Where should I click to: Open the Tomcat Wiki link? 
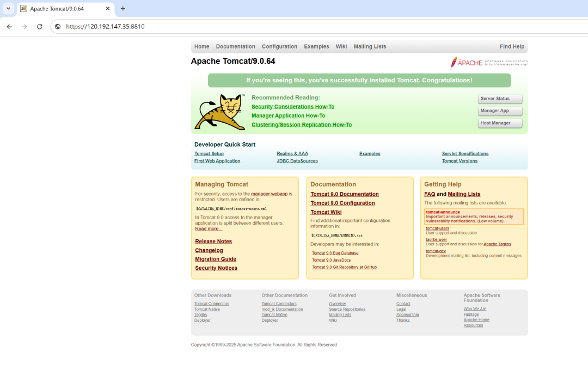pyautogui.click(x=326, y=212)
